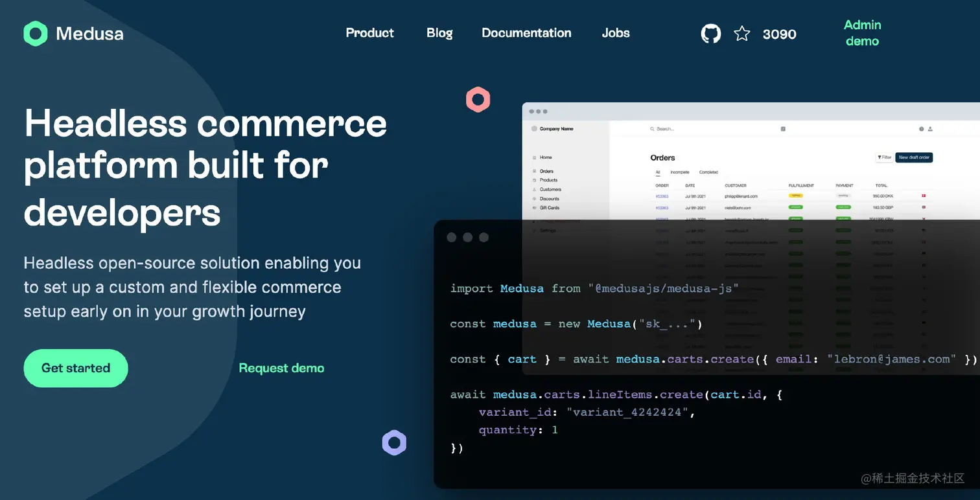Click "lebron@james.com" in the code snippet
This screenshot has height=500, width=980.
(x=891, y=359)
